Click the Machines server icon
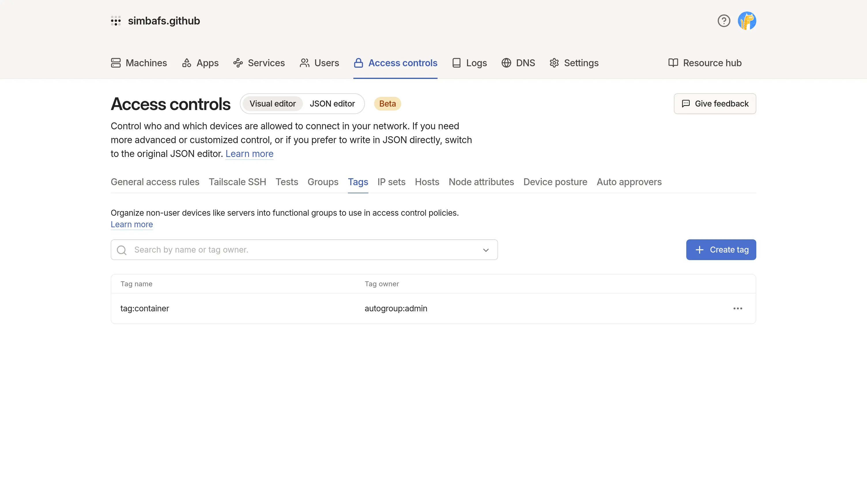The image size is (867, 504). pos(116,63)
